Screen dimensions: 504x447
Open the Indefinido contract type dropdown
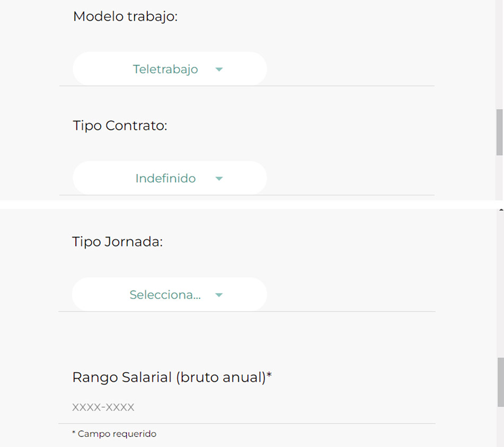[x=169, y=178]
